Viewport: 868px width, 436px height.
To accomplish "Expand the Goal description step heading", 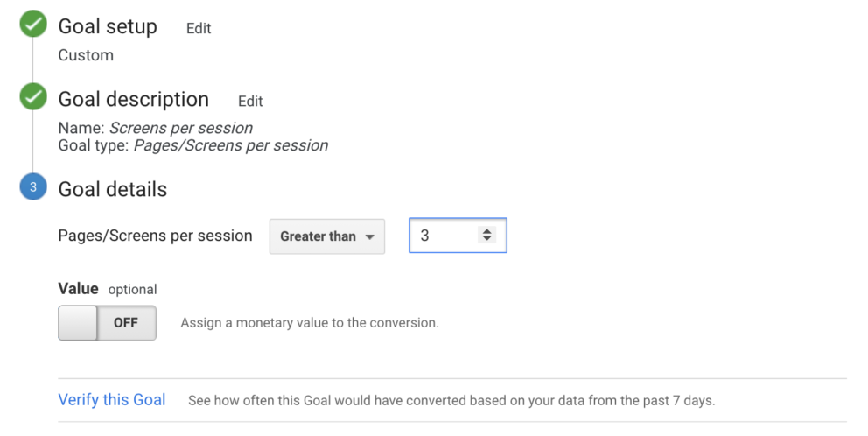I will pyautogui.click(x=134, y=100).
